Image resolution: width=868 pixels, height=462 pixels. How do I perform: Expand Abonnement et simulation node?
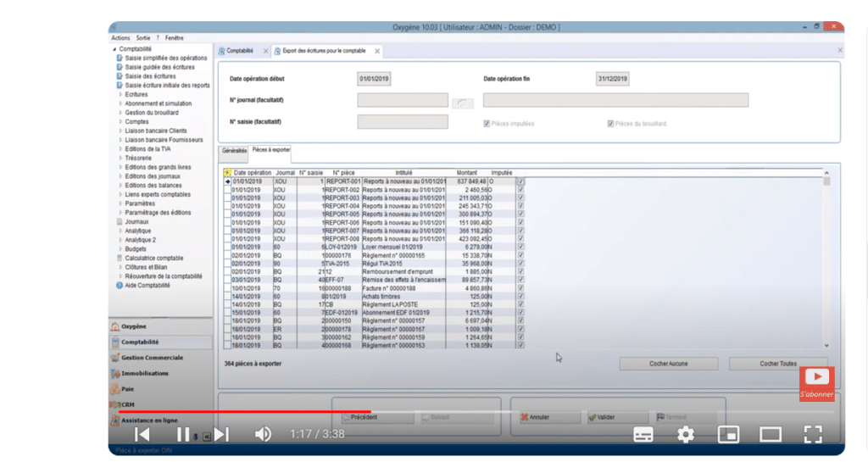(x=120, y=103)
